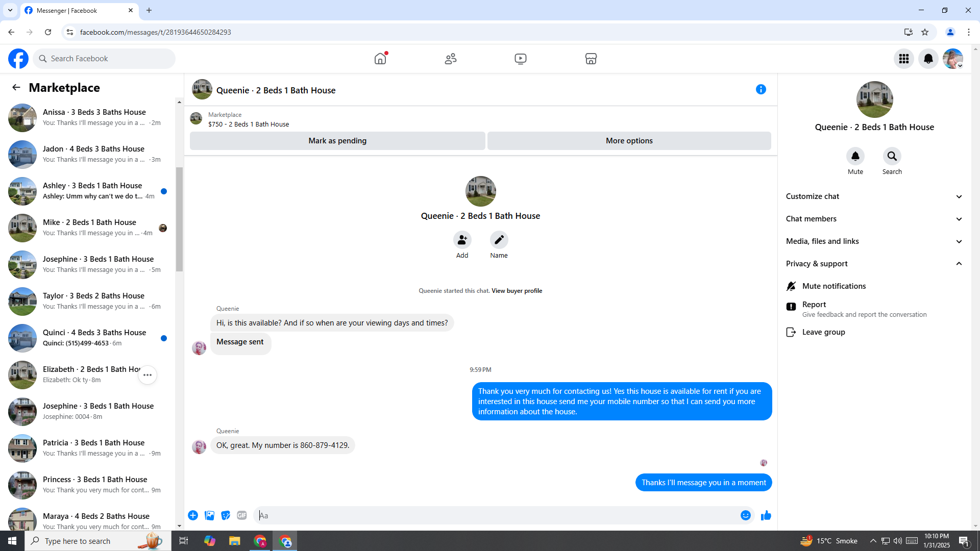Open File Explorer from the taskbar
The image size is (980, 551).
235,541
